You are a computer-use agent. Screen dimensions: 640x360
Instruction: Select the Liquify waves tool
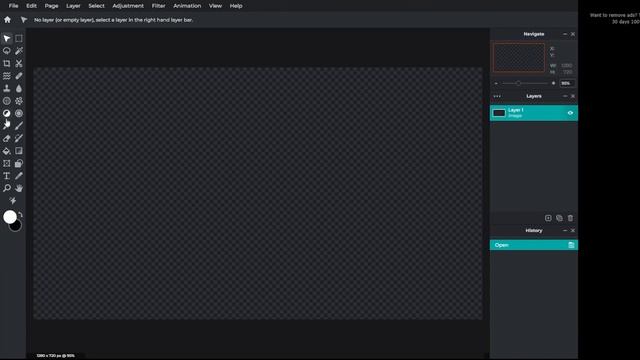[7, 76]
